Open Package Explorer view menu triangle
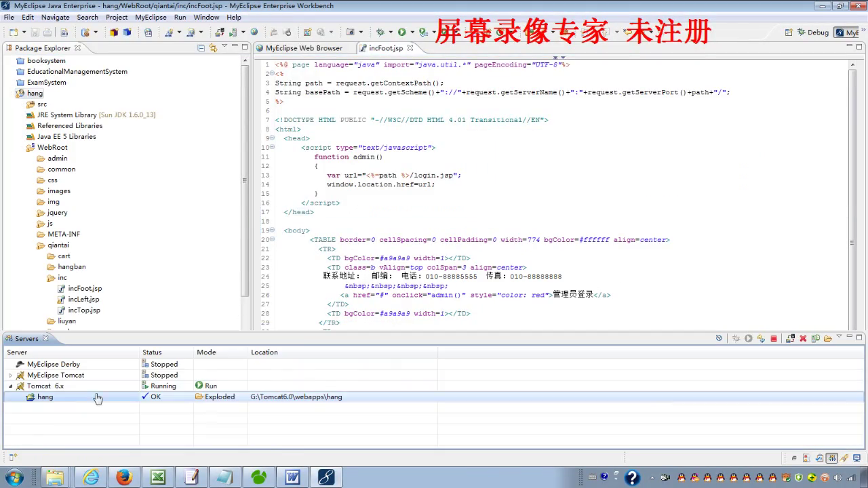 (x=224, y=47)
